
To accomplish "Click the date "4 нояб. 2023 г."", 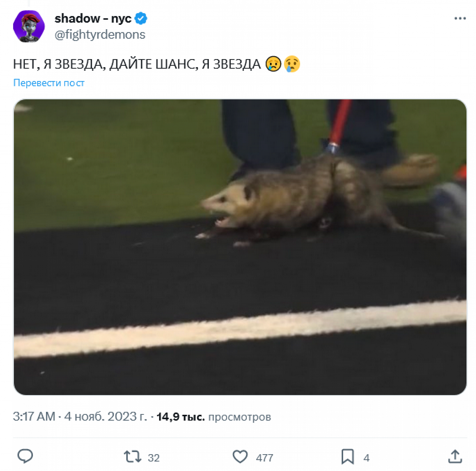I will [106, 416].
